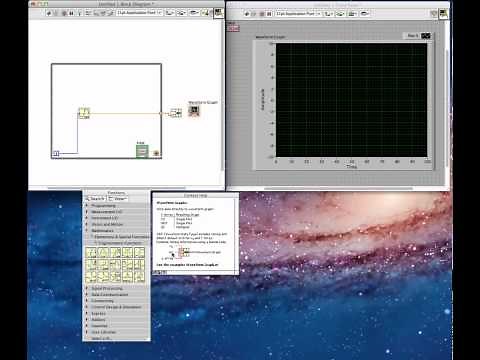Open Reorder menu in Block Diagram toolbar
The height and width of the screenshot is (360, 480).
194,13
